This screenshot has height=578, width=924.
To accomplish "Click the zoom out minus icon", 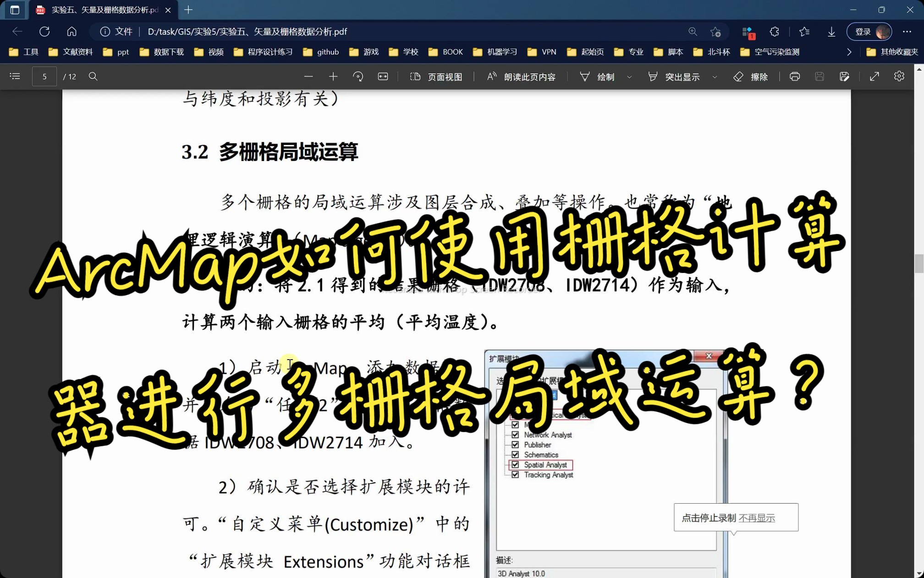I will tap(308, 77).
